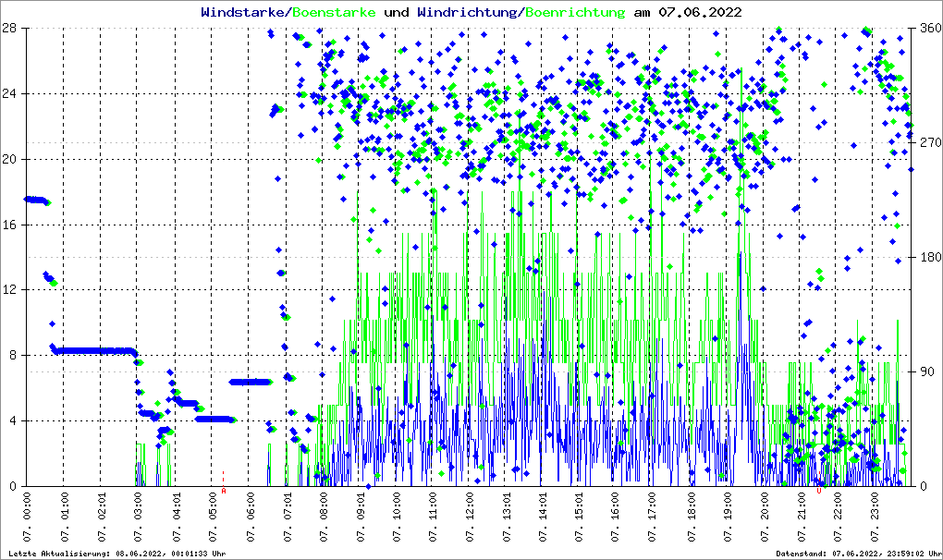
Task: Click the blue Windstarke title word
Action: 244,12
